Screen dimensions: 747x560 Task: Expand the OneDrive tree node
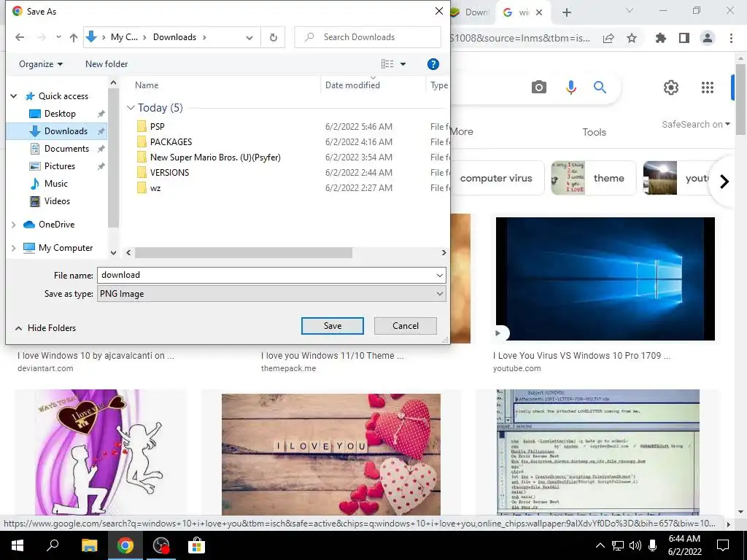click(x=14, y=225)
